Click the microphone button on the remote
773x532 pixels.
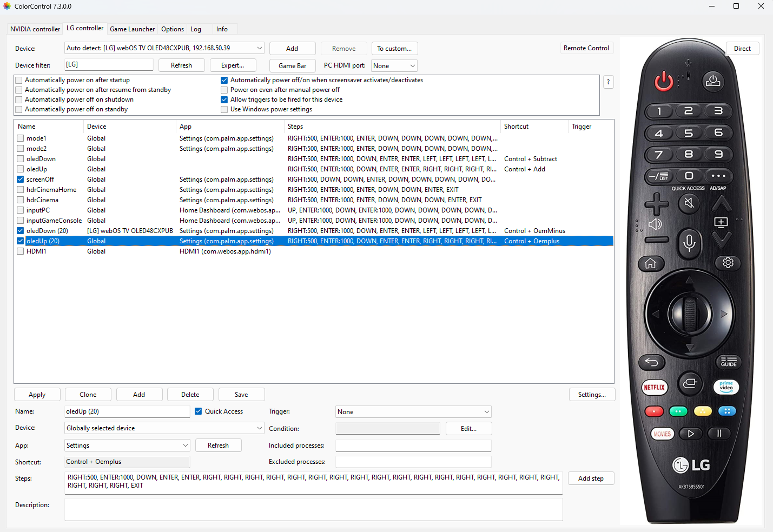coord(689,243)
